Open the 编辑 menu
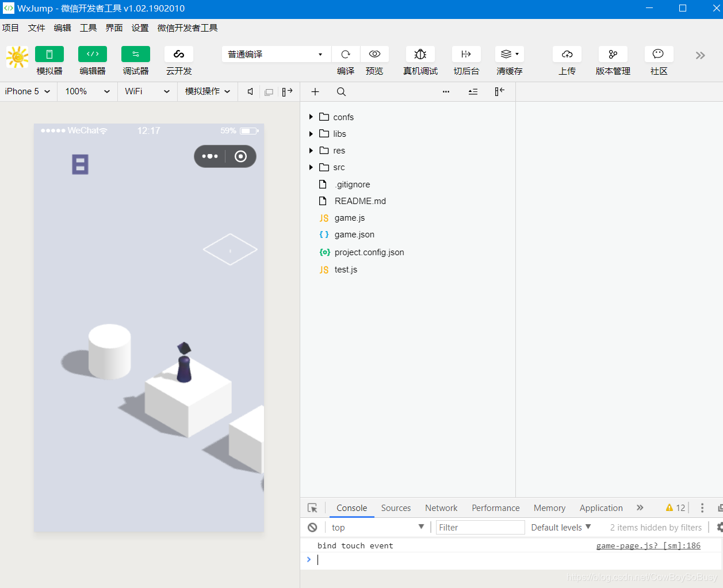Image resolution: width=723 pixels, height=588 pixels. point(62,28)
